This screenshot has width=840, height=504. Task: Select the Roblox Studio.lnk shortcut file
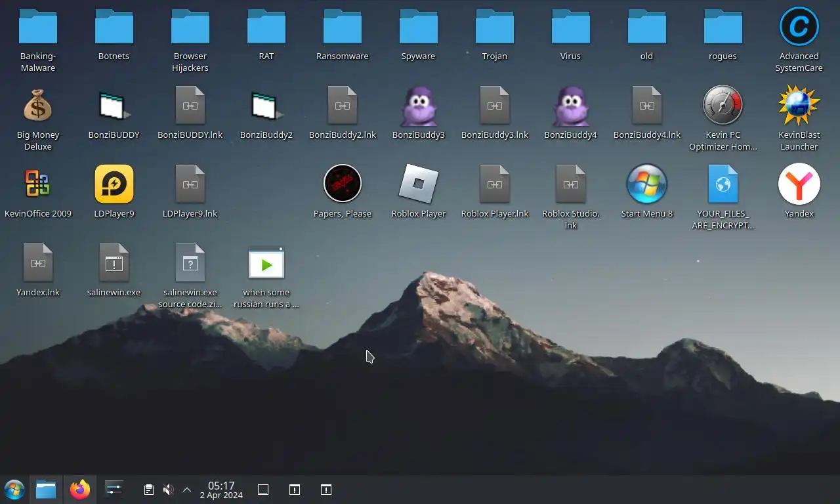coord(571,184)
